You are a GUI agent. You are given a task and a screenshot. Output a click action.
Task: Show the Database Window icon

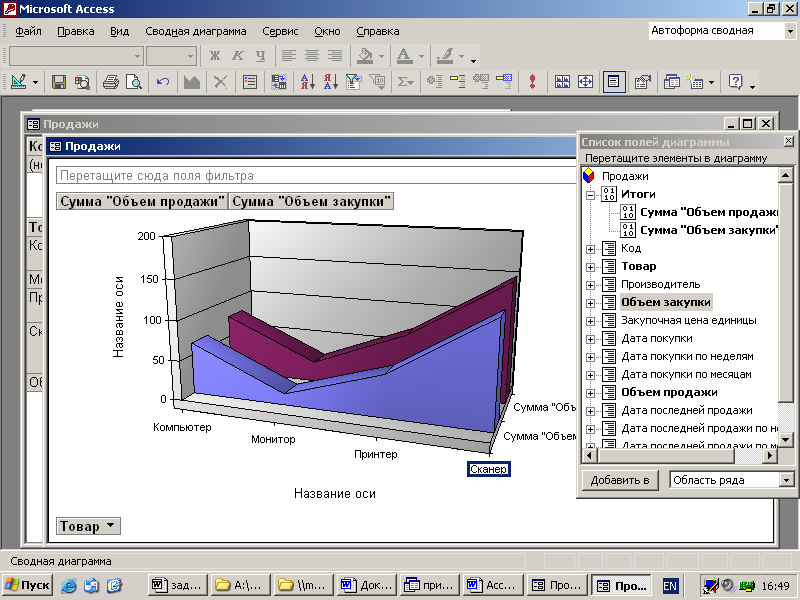(671, 82)
